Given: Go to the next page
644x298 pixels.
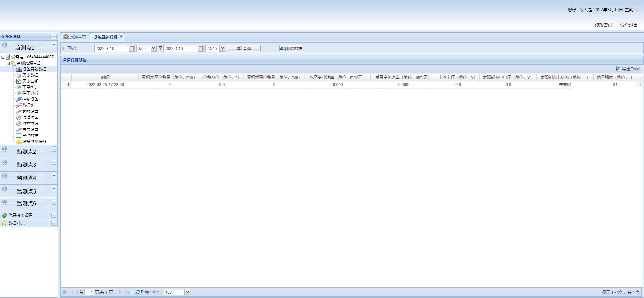Looking at the screenshot, I should [x=120, y=292].
